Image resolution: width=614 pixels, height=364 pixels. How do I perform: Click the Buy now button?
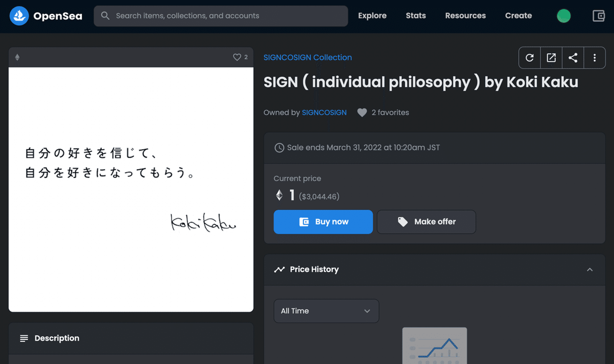pos(323,222)
